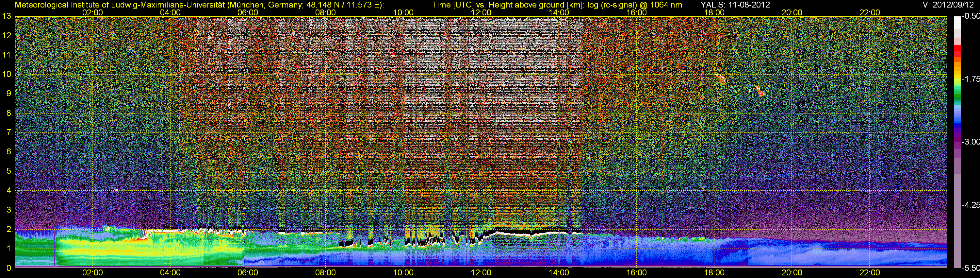The image size is (980, 278).
Task: Click the "12." height axis label
Action: coord(7,36)
